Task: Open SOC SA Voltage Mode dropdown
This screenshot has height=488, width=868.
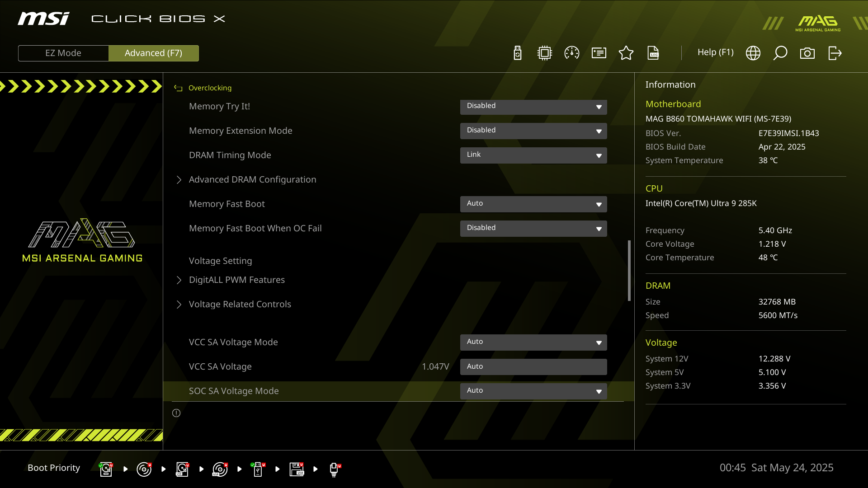Action: click(x=533, y=391)
